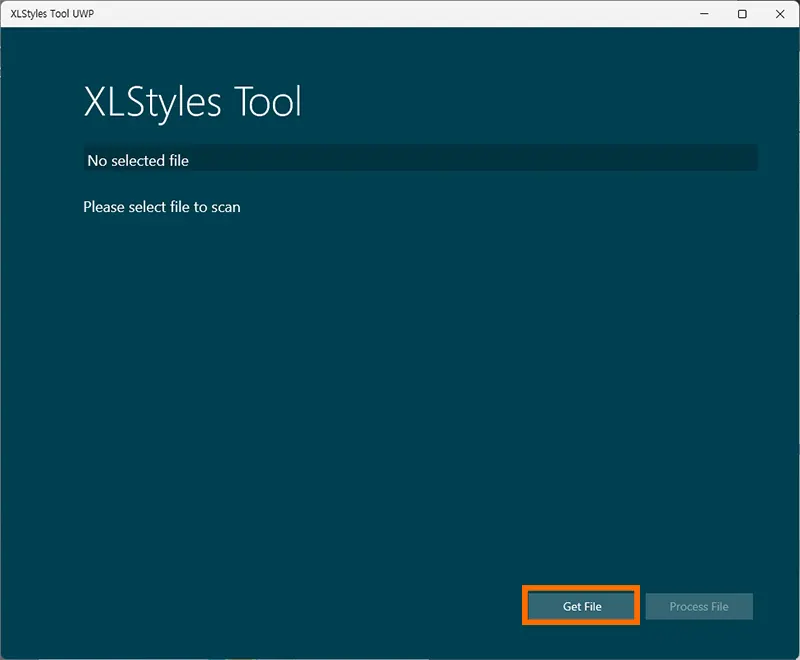Activate Process File to scan the workbook
The height and width of the screenshot is (660, 800).
(x=699, y=606)
